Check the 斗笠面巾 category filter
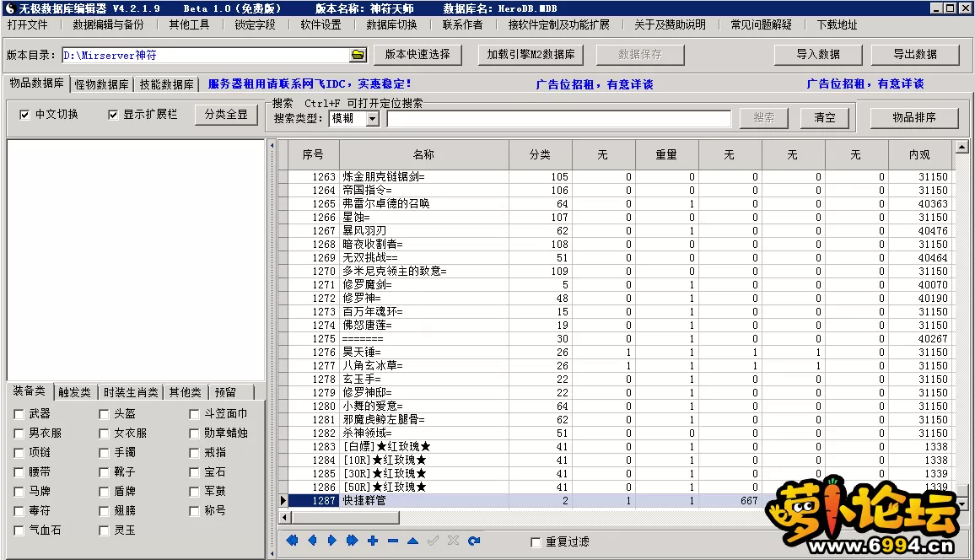This screenshot has width=975, height=560. [x=194, y=414]
